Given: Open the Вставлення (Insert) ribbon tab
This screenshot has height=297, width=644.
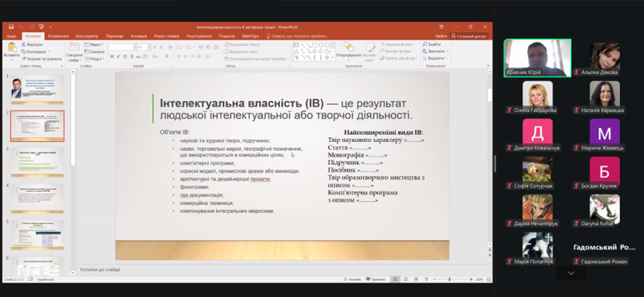Looking at the screenshot, I should (58, 35).
